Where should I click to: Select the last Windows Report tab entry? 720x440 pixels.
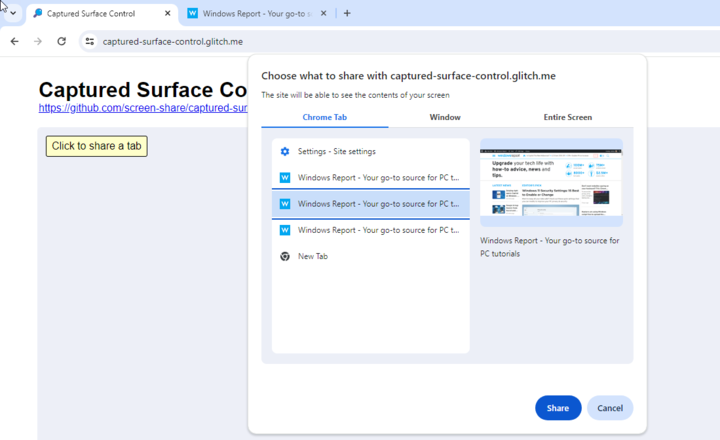(x=371, y=230)
